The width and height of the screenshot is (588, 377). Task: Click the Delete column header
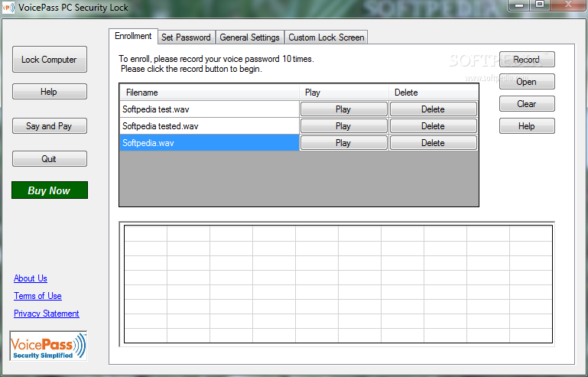point(434,93)
